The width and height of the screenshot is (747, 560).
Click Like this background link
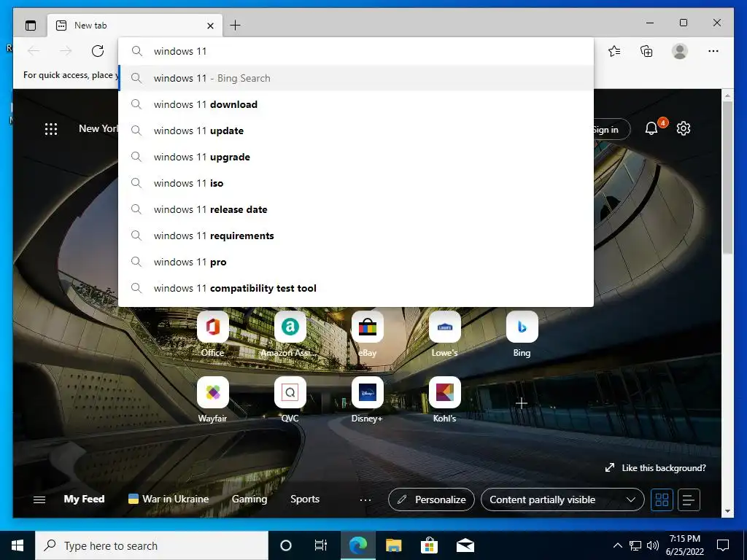coord(656,467)
